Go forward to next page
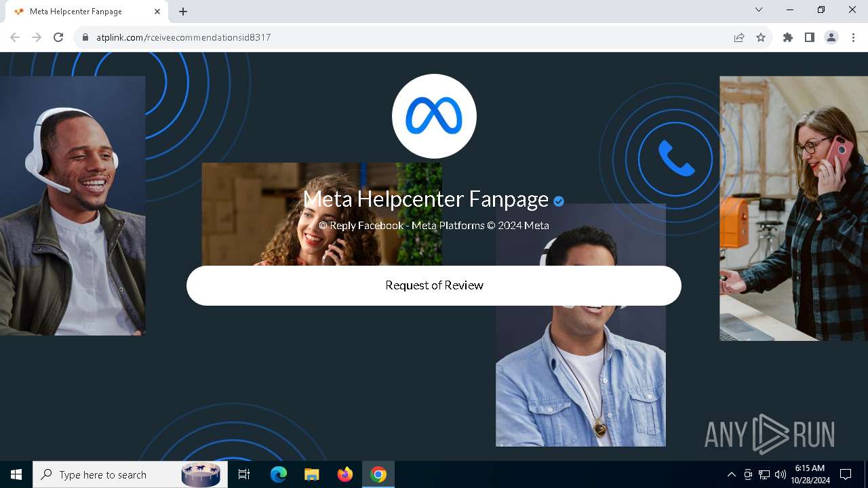Screen dimensions: 868x488 click(37, 37)
